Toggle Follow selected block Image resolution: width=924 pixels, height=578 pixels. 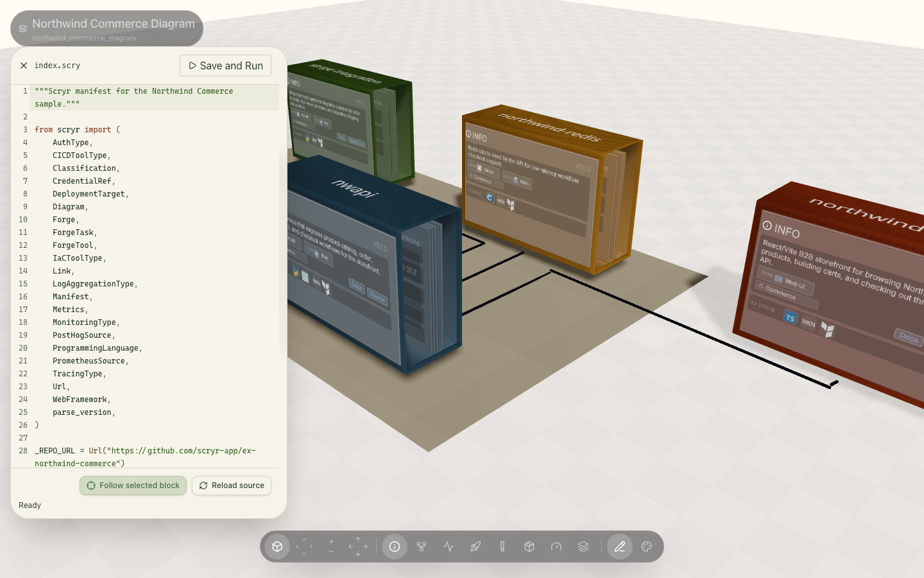tap(133, 486)
